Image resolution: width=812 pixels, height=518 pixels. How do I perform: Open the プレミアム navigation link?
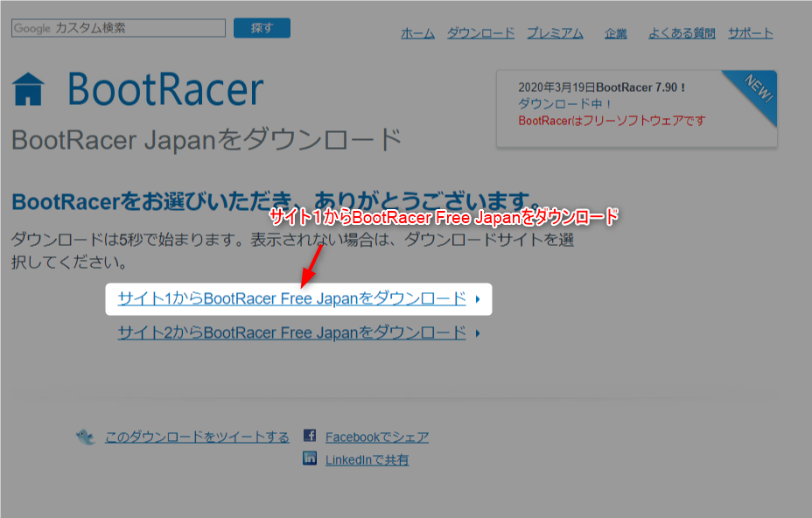coord(555,33)
